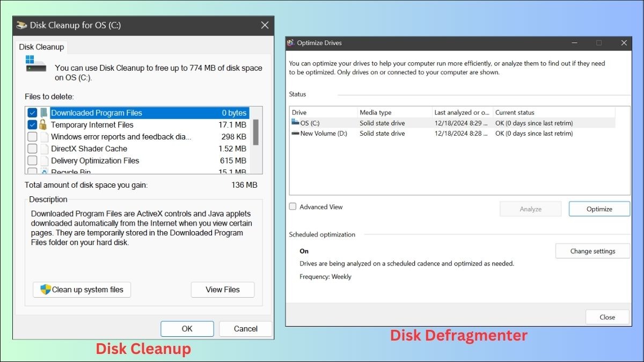Uncheck the Downloaded Program Files checkbox
This screenshot has width=644, height=362.
(x=32, y=113)
